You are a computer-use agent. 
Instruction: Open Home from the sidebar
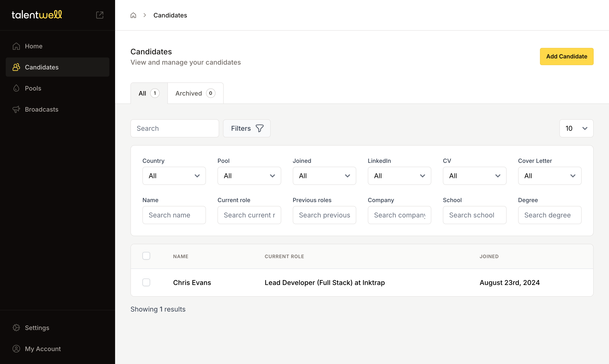(34, 46)
